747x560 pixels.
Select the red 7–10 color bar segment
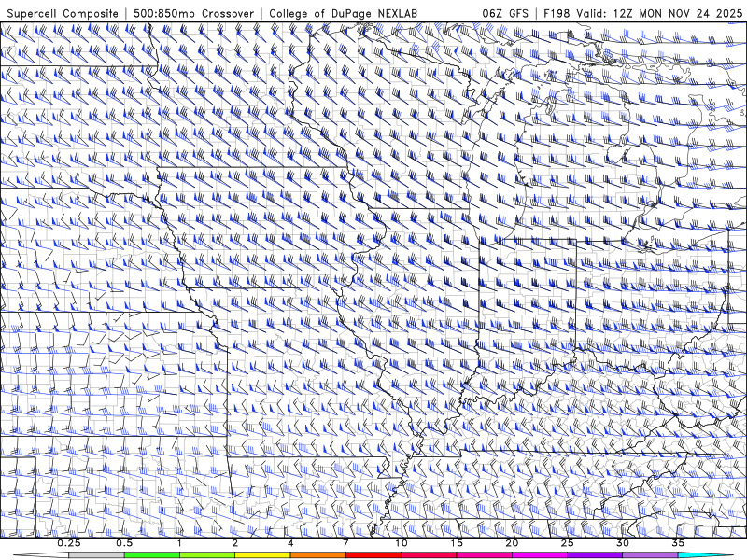click(x=373, y=555)
